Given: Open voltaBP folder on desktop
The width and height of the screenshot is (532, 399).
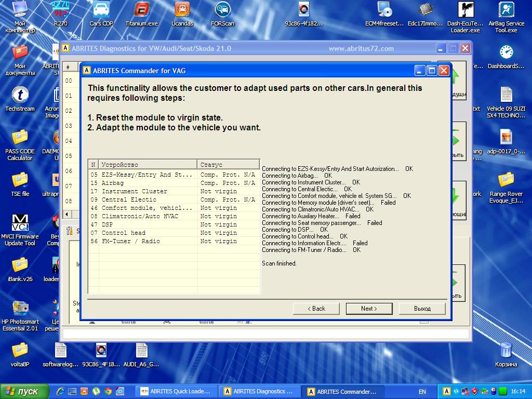Looking at the screenshot, I should 20,355.
